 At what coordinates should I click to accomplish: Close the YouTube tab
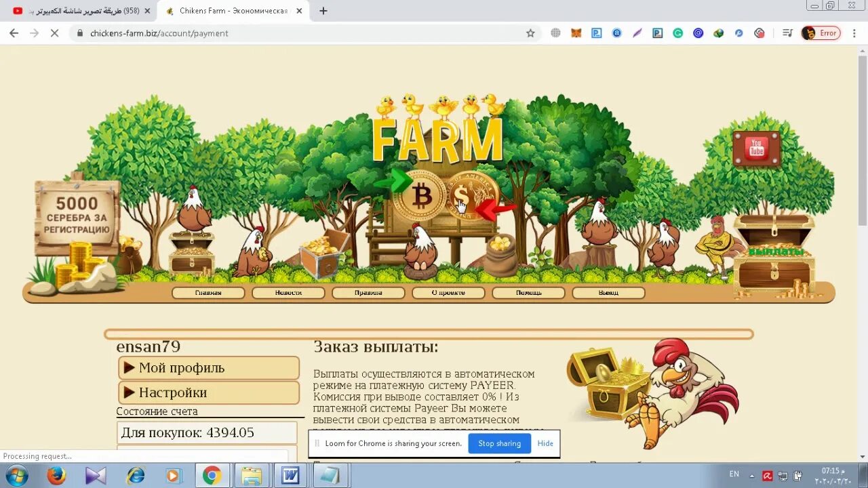[x=147, y=11]
